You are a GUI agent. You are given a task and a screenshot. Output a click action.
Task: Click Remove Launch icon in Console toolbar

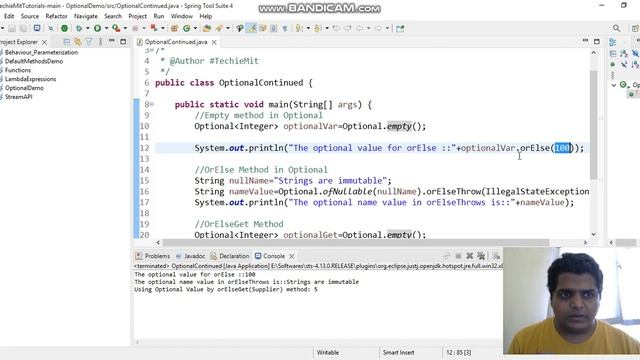470,256
